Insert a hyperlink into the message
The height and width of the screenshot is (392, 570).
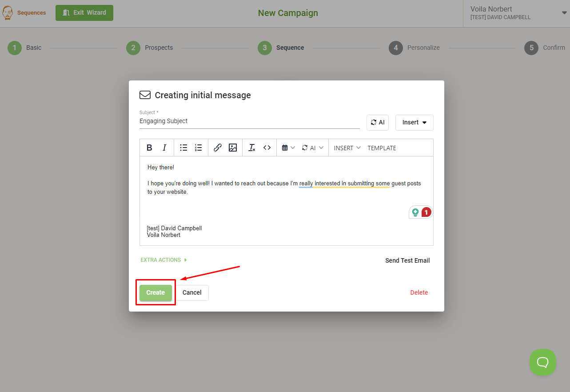click(x=217, y=147)
